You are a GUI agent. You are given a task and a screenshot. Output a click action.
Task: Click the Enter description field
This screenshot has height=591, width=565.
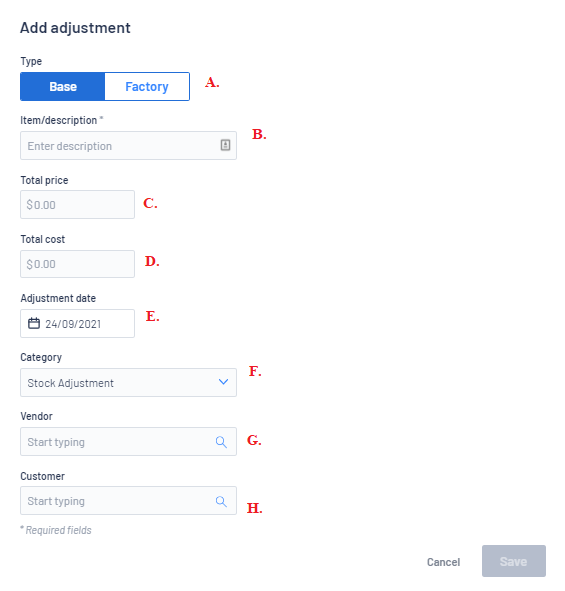(128, 145)
